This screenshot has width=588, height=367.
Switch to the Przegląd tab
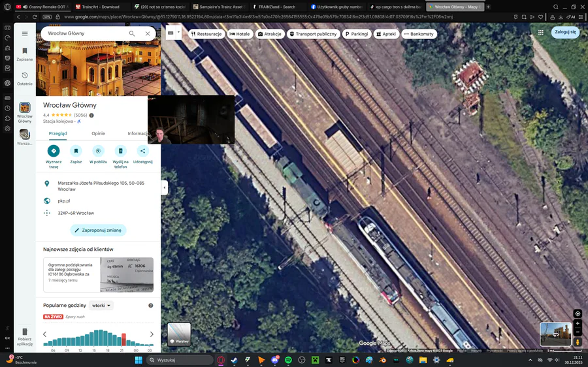[x=57, y=133]
